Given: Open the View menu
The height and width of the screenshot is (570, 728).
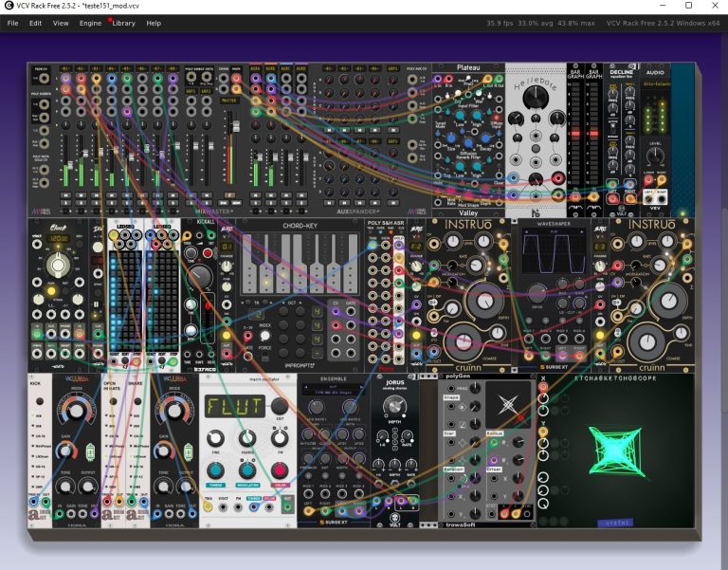Looking at the screenshot, I should 61,23.
